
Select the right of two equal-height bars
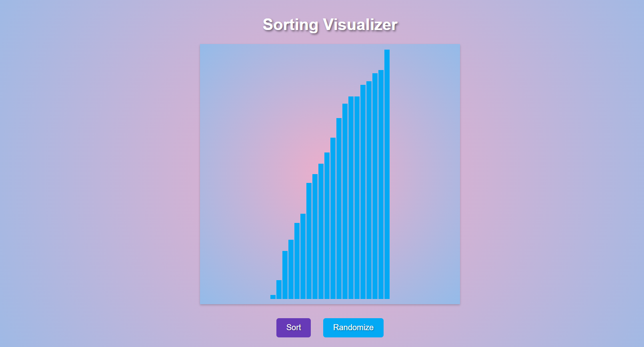(x=357, y=198)
